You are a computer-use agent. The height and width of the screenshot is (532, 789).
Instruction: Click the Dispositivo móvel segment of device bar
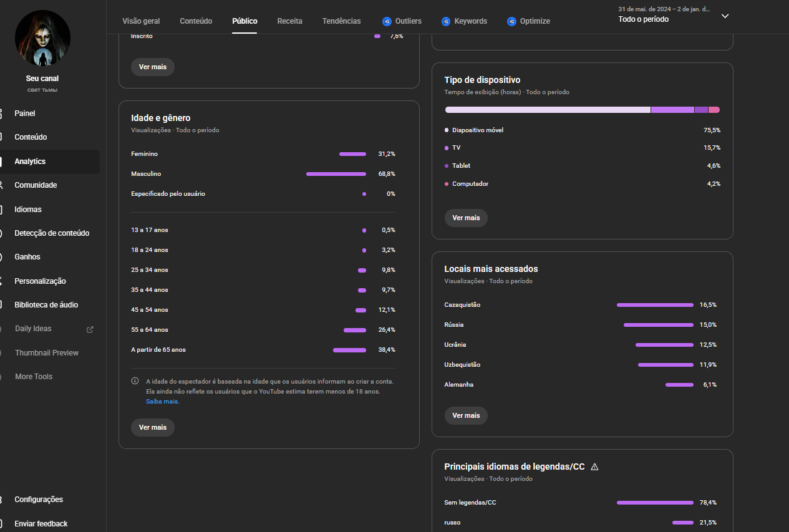547,110
